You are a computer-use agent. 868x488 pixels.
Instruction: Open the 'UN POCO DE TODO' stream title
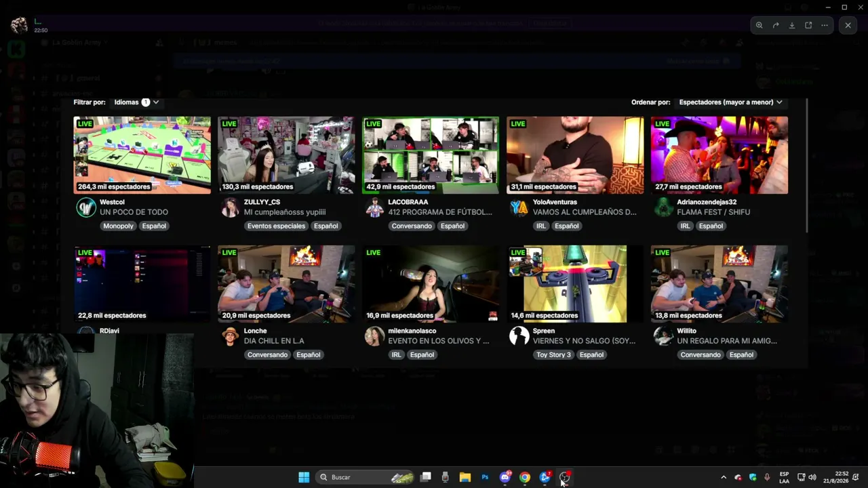(134, 212)
